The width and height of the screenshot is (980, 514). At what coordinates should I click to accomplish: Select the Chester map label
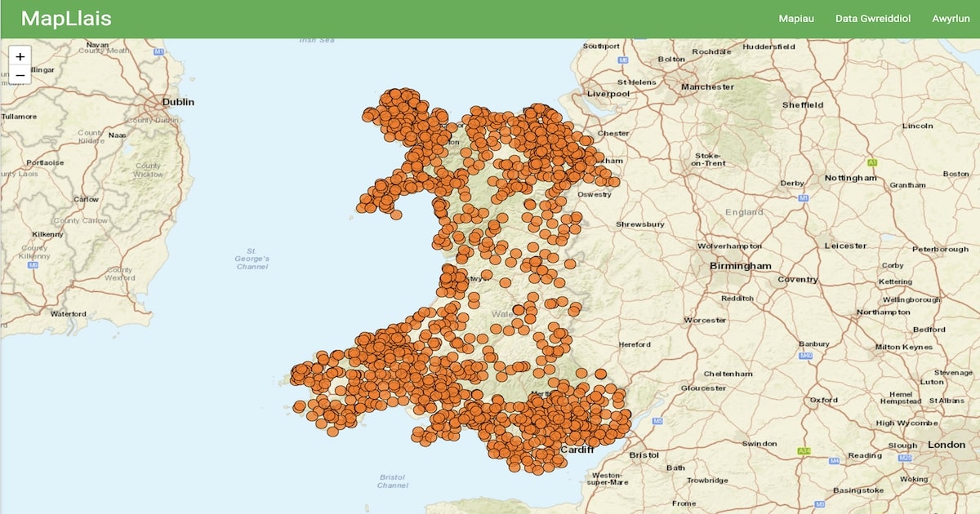[613, 133]
